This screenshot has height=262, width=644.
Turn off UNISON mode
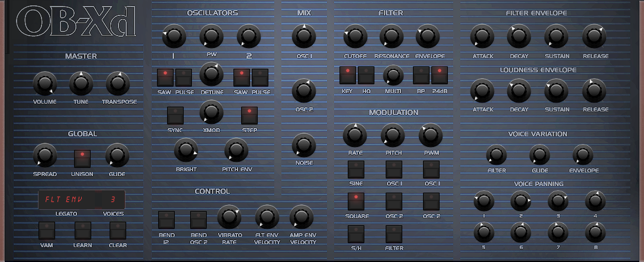[x=82, y=159]
